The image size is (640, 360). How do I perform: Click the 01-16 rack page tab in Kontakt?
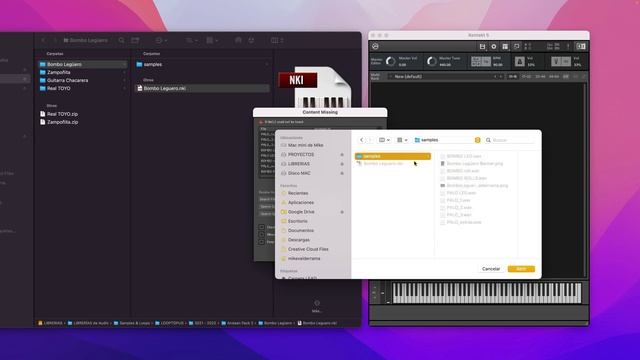click(513, 76)
